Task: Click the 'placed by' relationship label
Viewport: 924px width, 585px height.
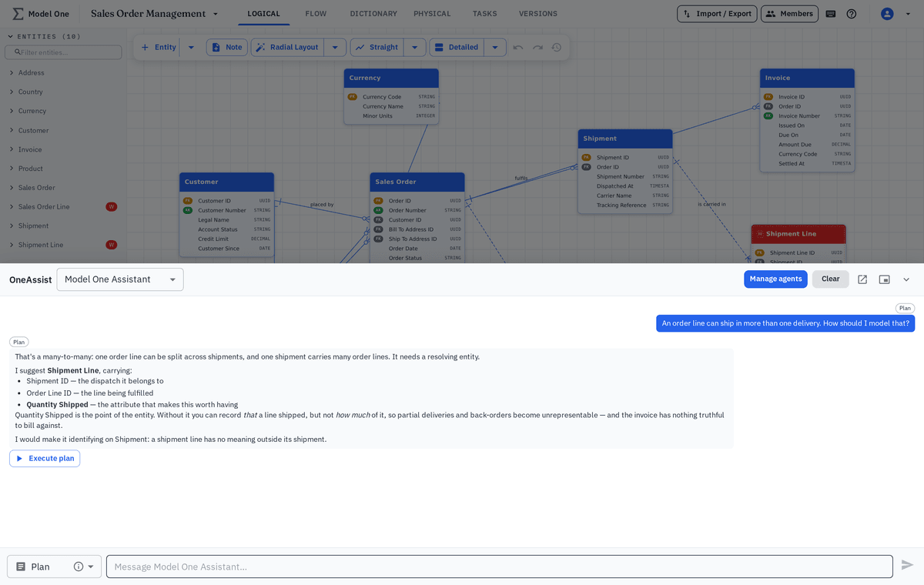Action: [x=322, y=205]
